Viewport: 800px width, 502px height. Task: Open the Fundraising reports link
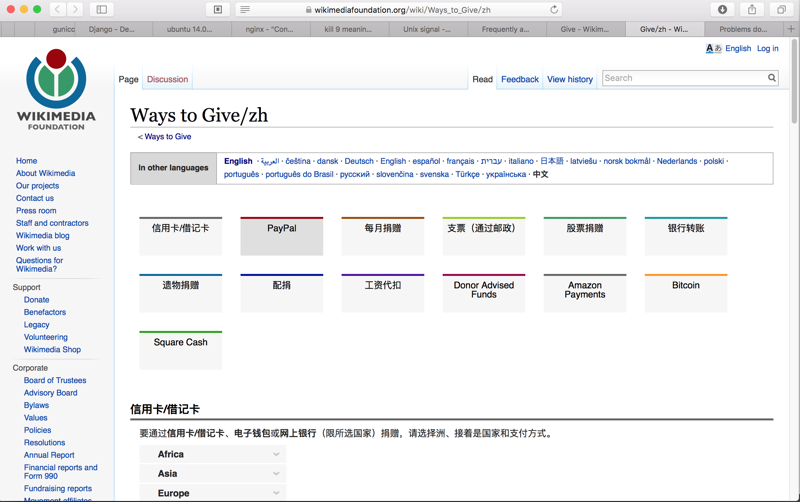click(58, 488)
